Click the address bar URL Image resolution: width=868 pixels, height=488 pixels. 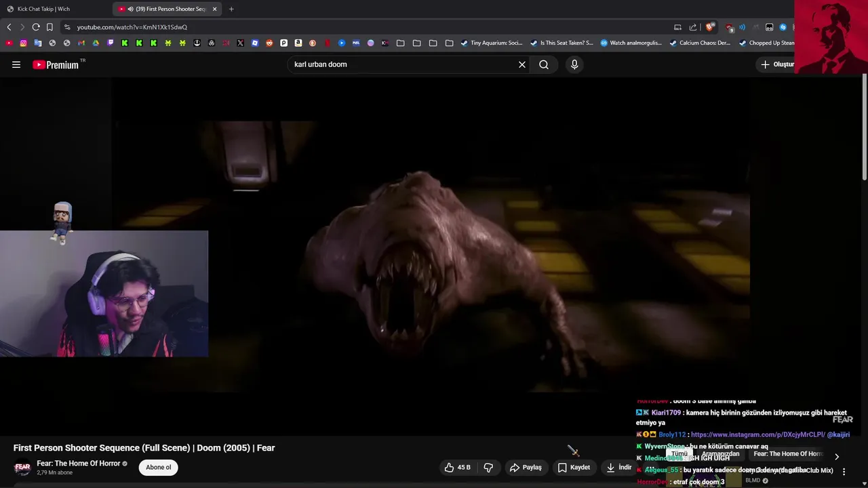[x=132, y=27]
